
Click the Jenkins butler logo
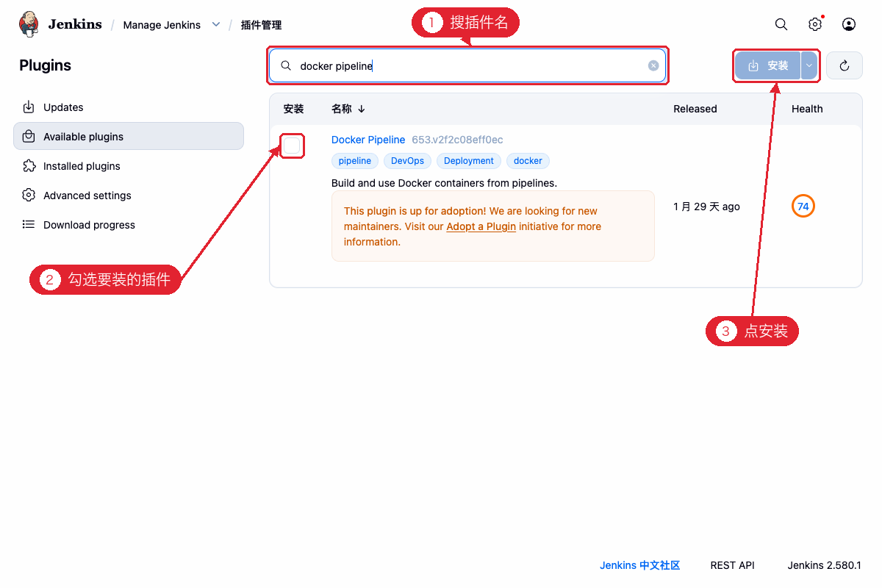coord(29,24)
